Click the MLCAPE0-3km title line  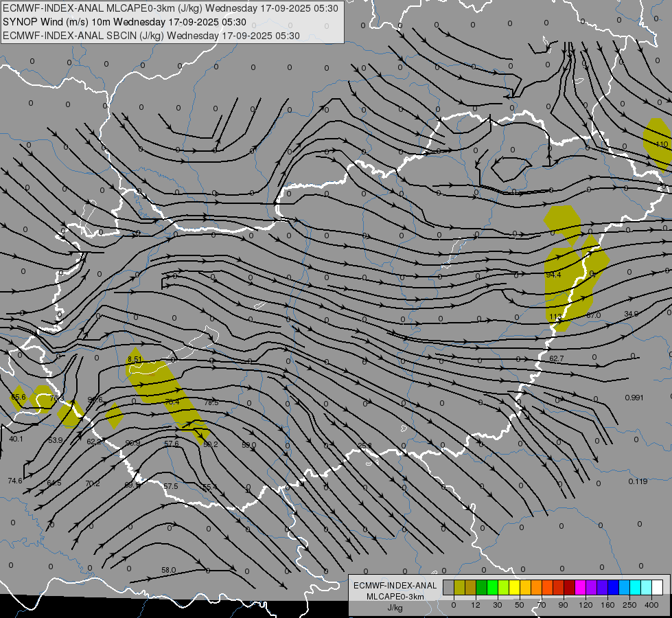click(x=170, y=8)
